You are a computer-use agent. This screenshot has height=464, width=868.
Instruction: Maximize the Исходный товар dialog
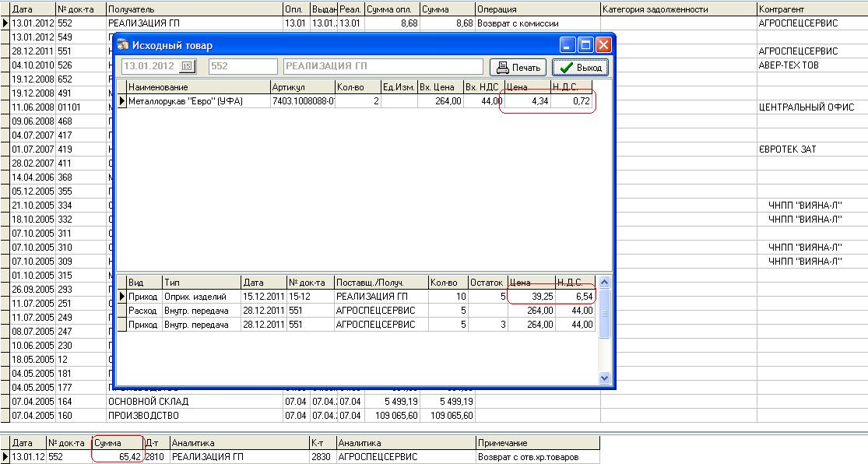coord(585,45)
